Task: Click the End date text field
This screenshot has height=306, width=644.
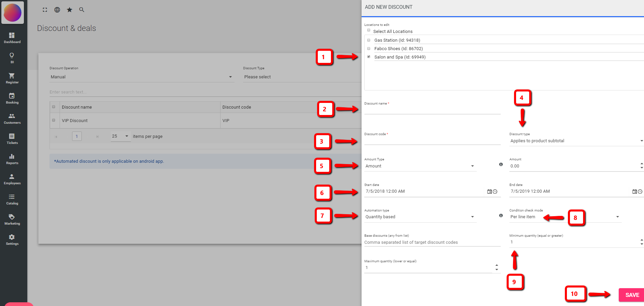Action: 570,191
